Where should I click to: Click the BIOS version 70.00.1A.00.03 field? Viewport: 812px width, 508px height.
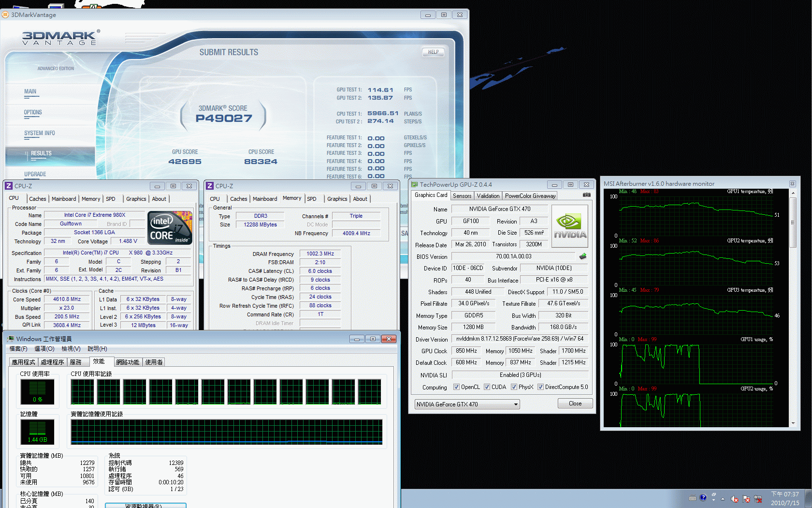(x=514, y=256)
